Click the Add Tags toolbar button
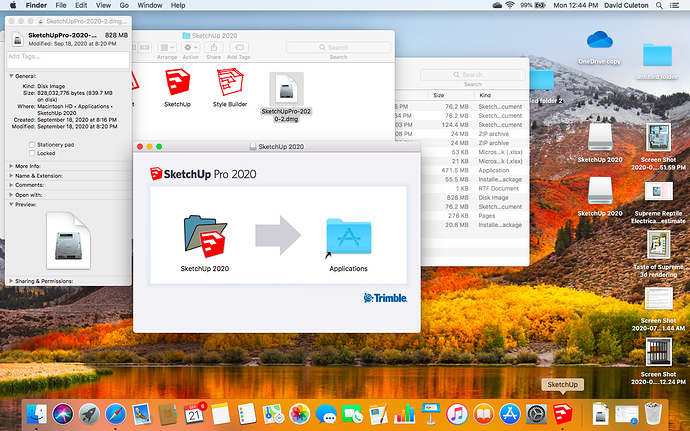The image size is (690, 431). [x=239, y=47]
